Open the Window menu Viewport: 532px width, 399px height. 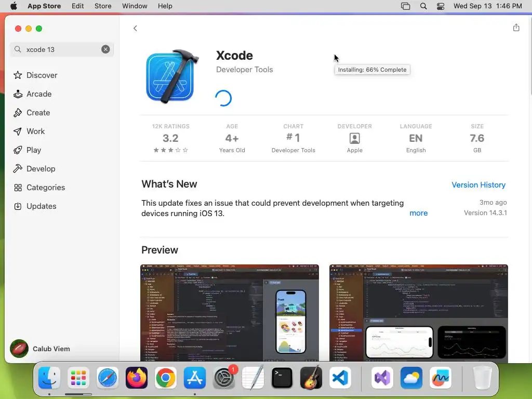point(135,6)
